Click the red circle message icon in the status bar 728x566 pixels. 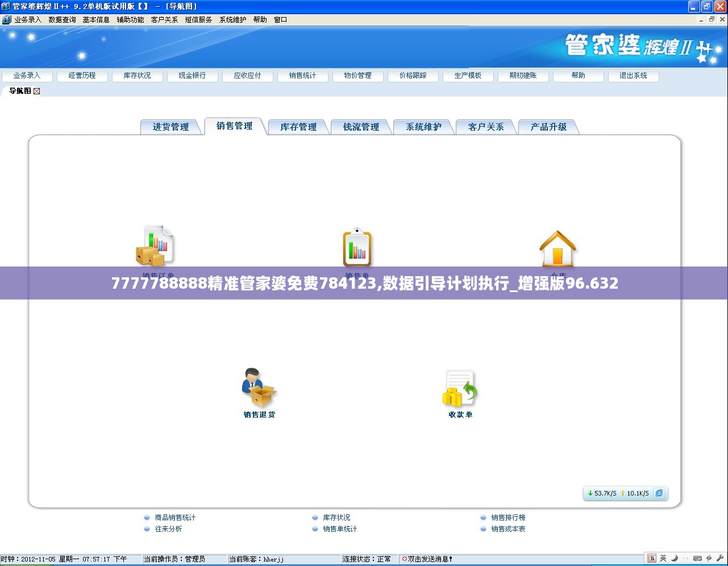click(x=405, y=559)
